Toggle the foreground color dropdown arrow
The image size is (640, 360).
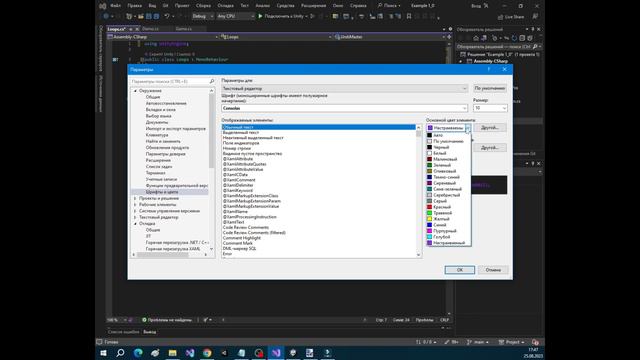(468, 128)
